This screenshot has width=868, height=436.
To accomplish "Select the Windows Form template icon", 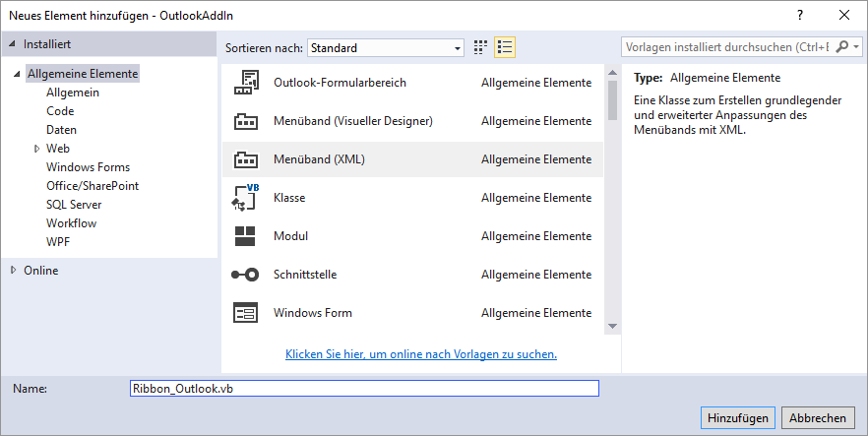I will (245, 313).
